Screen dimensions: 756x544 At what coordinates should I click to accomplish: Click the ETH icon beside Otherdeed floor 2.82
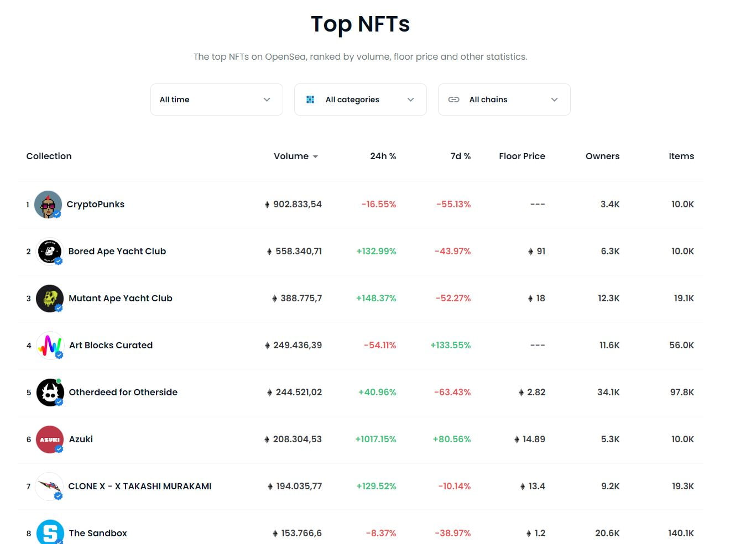521,393
